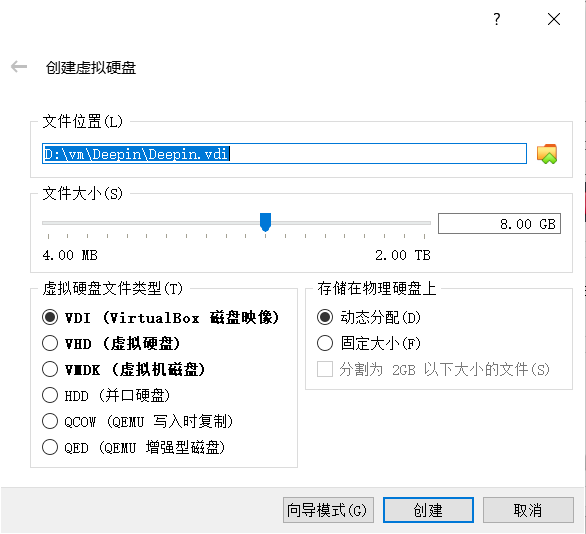
Task: Pick QED (QEMU 增强型磁盘) option
Action: [50, 447]
